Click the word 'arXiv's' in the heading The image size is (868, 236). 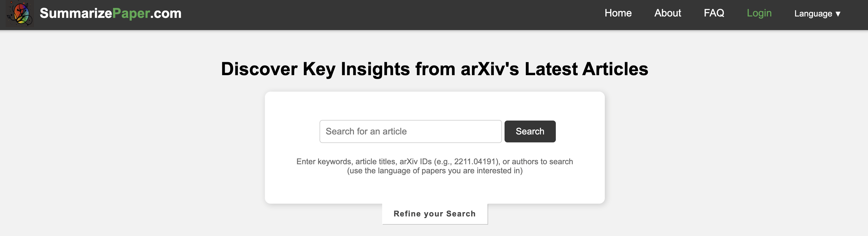coord(490,69)
